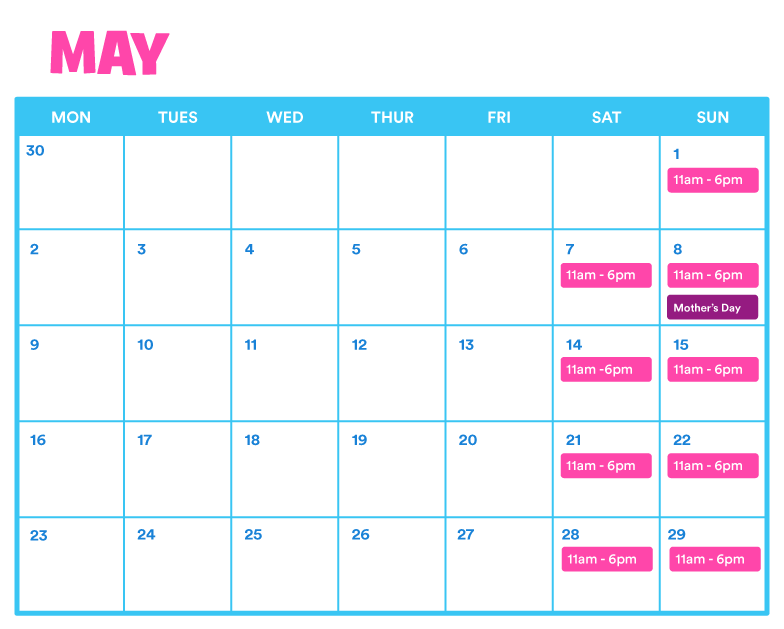
Task: Select the SUN column header
Action: tap(712, 118)
